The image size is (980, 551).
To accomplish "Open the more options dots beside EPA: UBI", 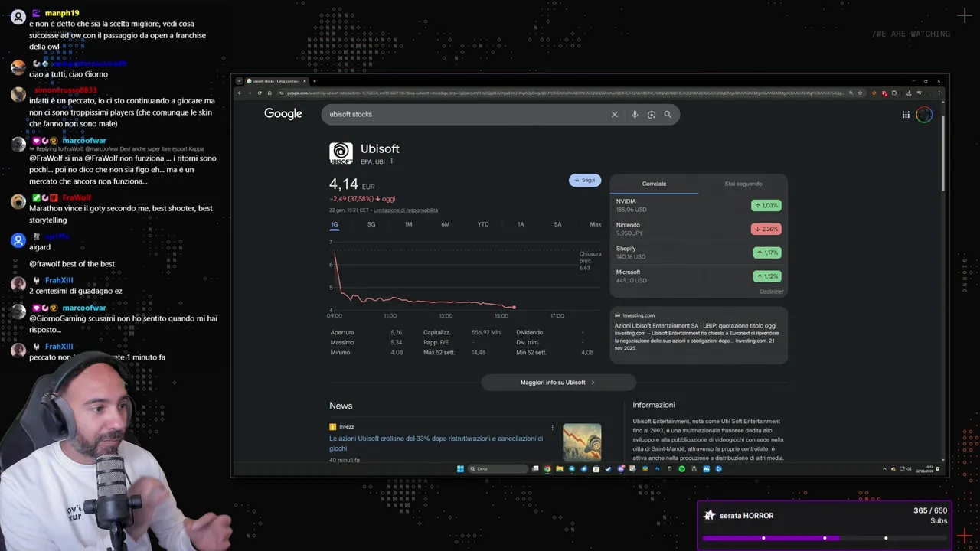I will point(391,161).
